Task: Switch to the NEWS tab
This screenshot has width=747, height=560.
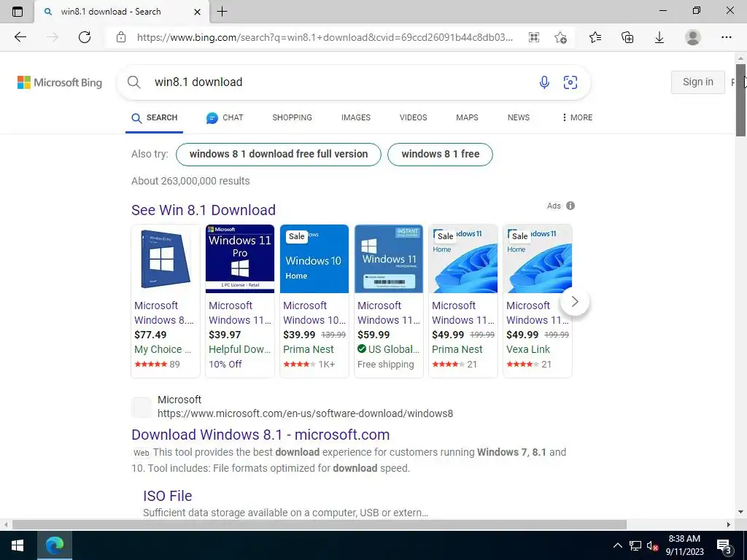Action: pos(519,117)
